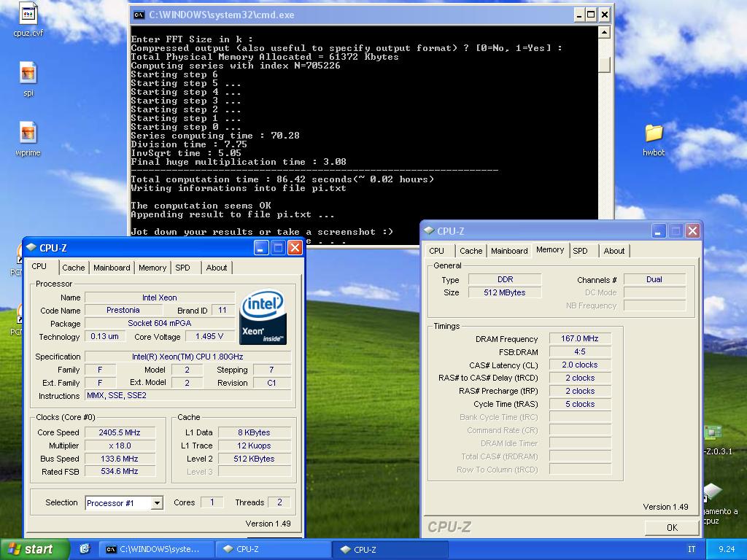Click the Multiplier value x 18.0
Screen dimensions: 747x560
coord(120,446)
